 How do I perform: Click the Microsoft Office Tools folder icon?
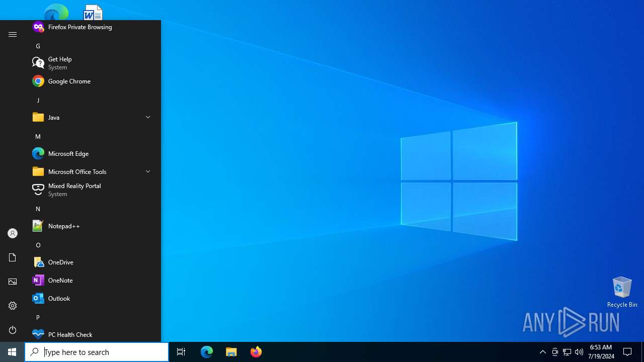(38, 171)
